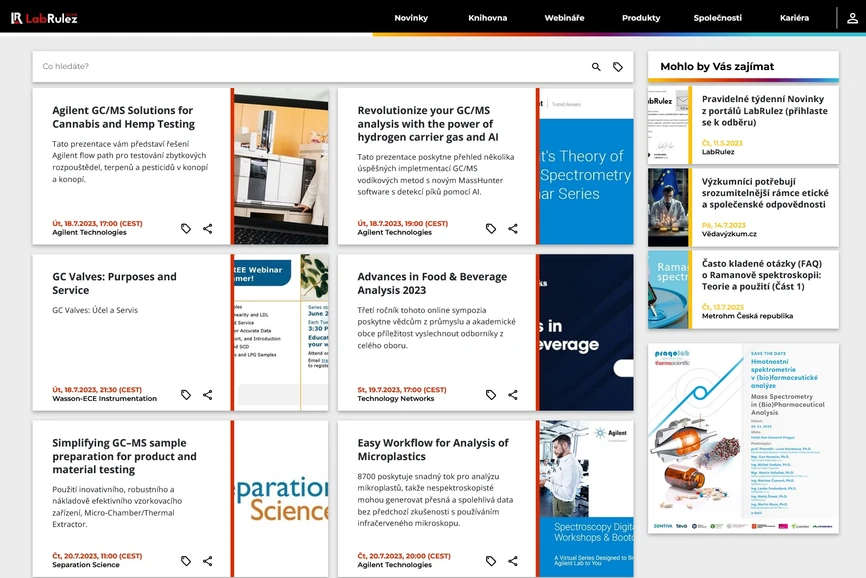
Task: Share the Simplifying GC–MS sample preparation card
Action: coord(208,561)
